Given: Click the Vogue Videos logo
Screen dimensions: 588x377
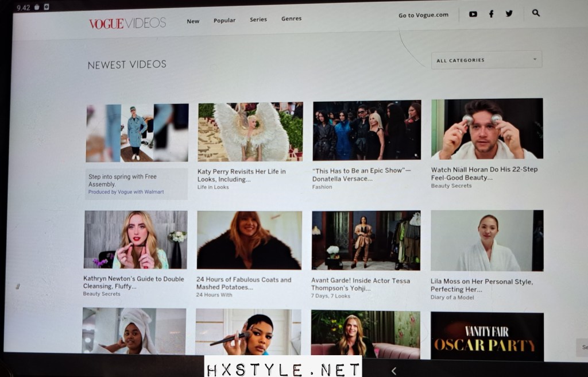Looking at the screenshot, I should click(127, 23).
